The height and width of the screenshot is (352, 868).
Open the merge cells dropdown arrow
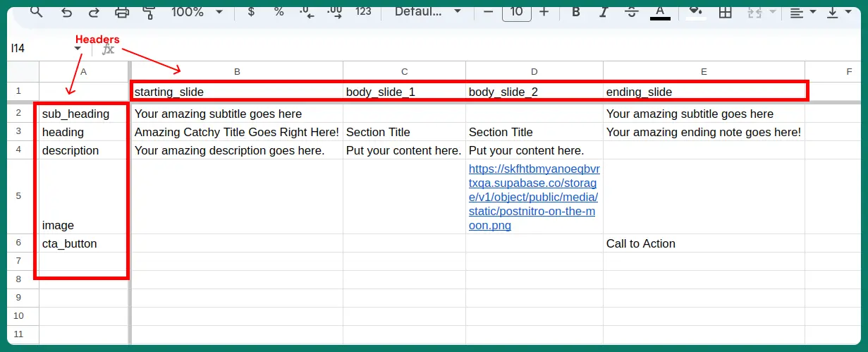[x=772, y=12]
